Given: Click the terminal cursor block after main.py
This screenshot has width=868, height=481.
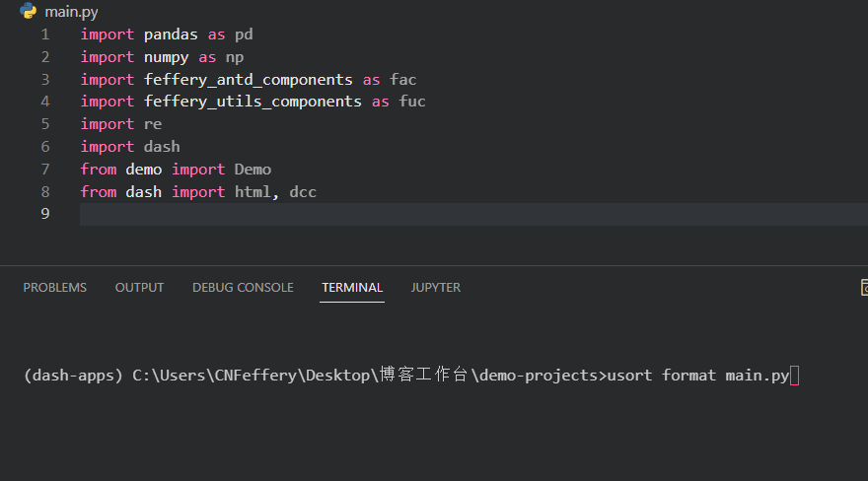Looking at the screenshot, I should pyautogui.click(x=794, y=376).
